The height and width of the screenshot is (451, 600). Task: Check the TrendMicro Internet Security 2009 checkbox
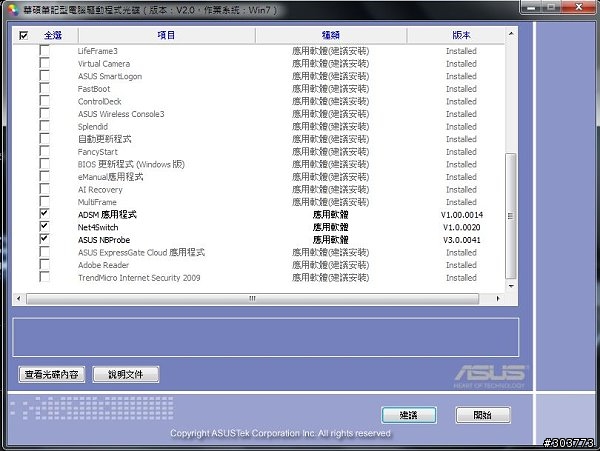coord(44,277)
